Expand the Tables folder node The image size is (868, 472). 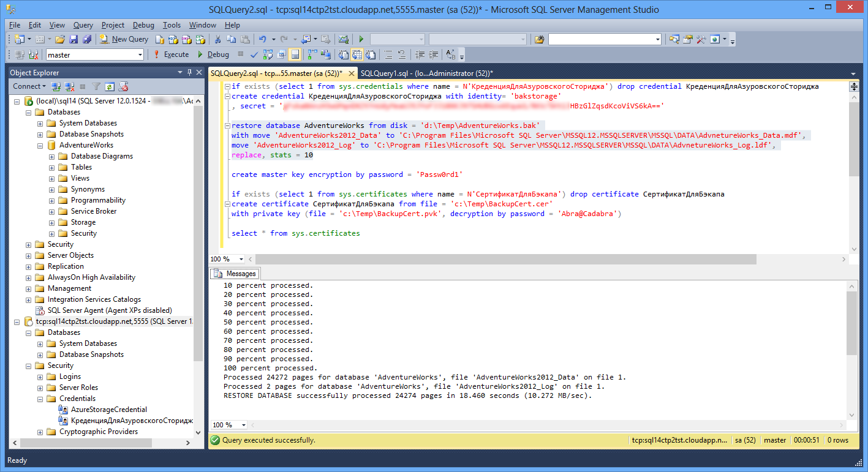52,167
